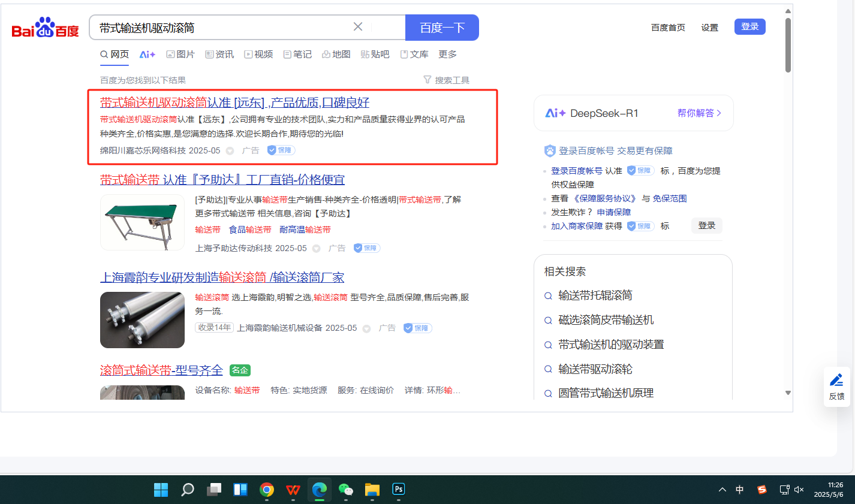Screen dimensions: 855x504
Task: Clear search box with X icon
Action: pyautogui.click(x=358, y=27)
